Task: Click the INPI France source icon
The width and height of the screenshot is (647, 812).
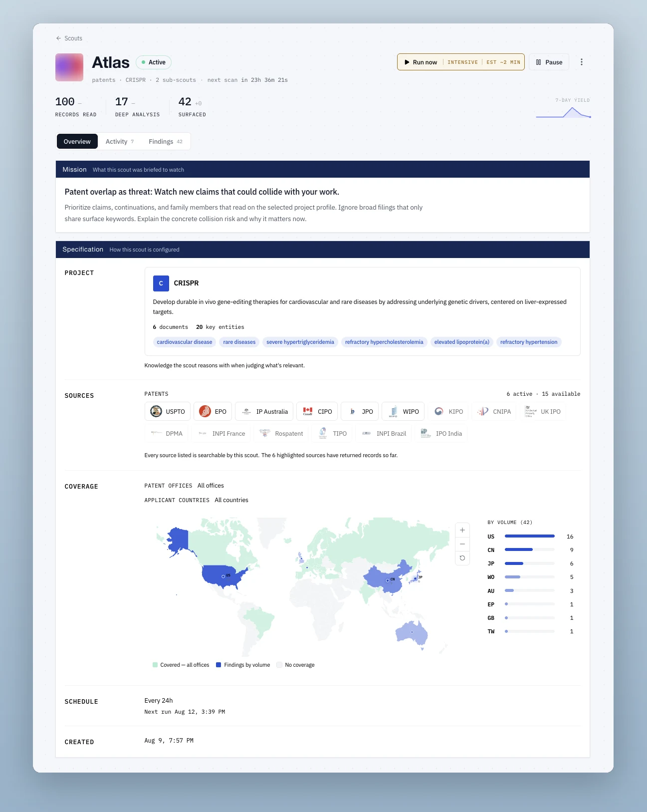Action: pos(203,433)
